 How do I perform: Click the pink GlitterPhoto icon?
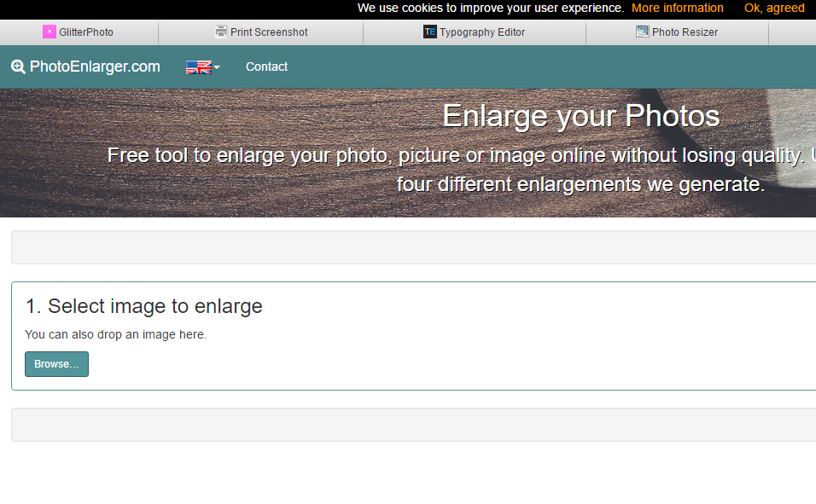pos(49,32)
